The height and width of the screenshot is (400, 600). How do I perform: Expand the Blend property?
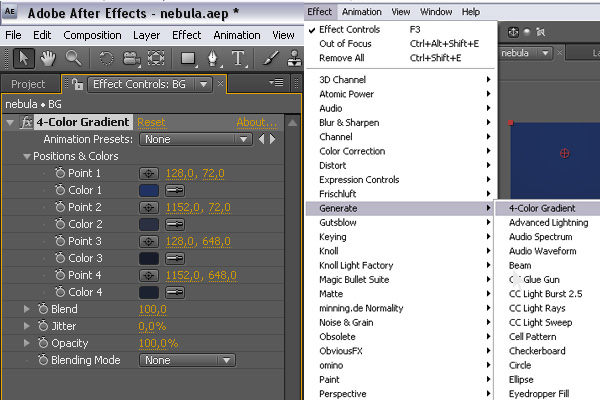click(x=26, y=309)
